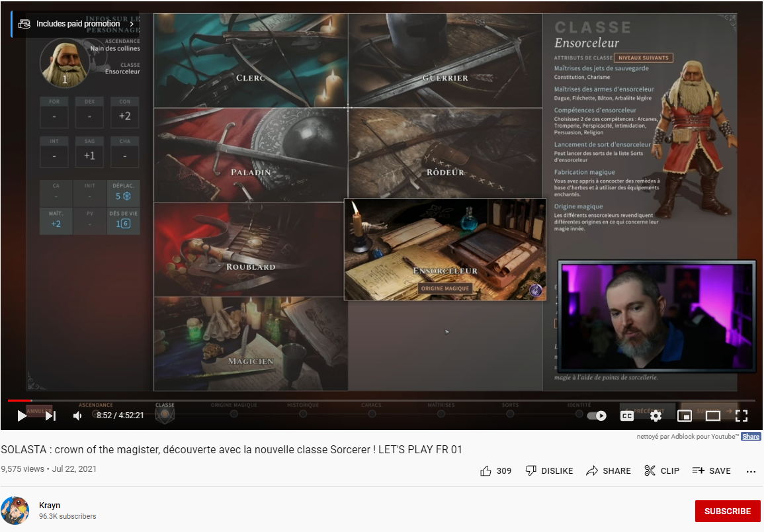Click the paid promotion handshake icon
This screenshot has height=532, width=764.
tap(24, 24)
